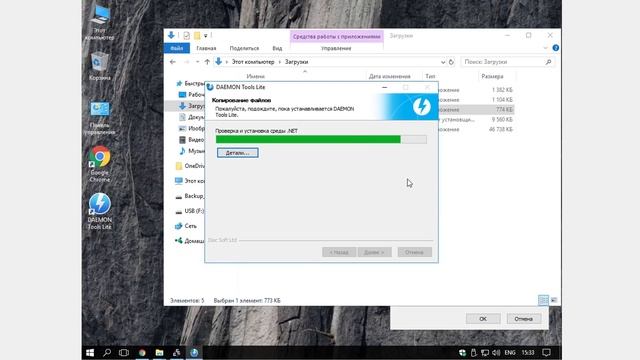Select Документы in navigation pane

click(x=192, y=117)
